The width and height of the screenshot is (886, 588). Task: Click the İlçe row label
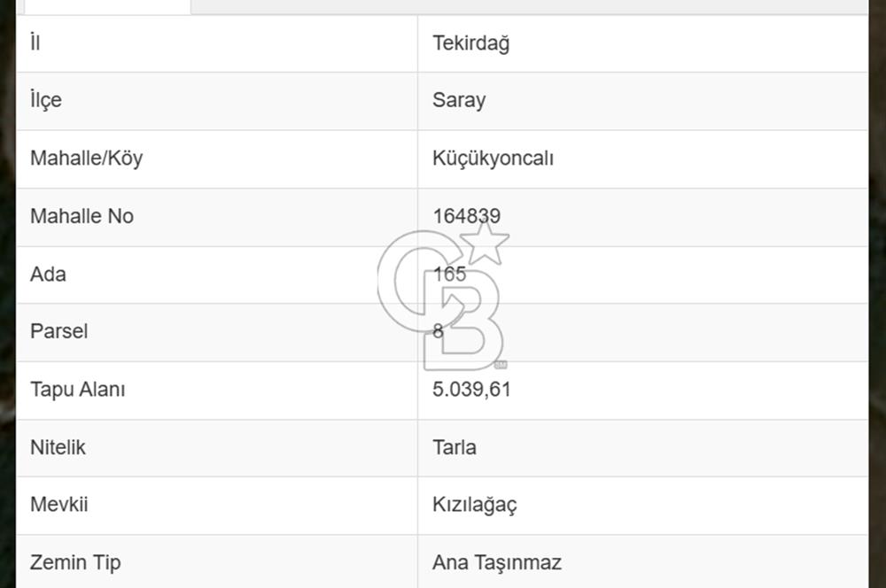pos(46,100)
